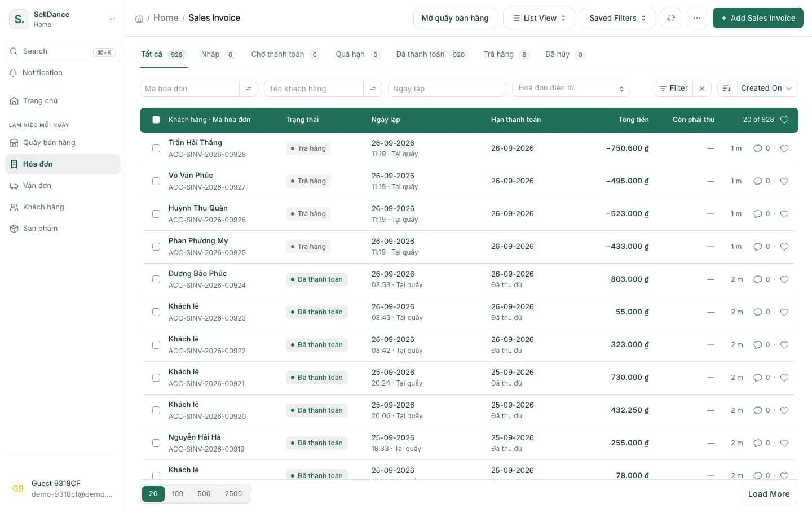Switch to the Đã hủy tab

coord(566,55)
